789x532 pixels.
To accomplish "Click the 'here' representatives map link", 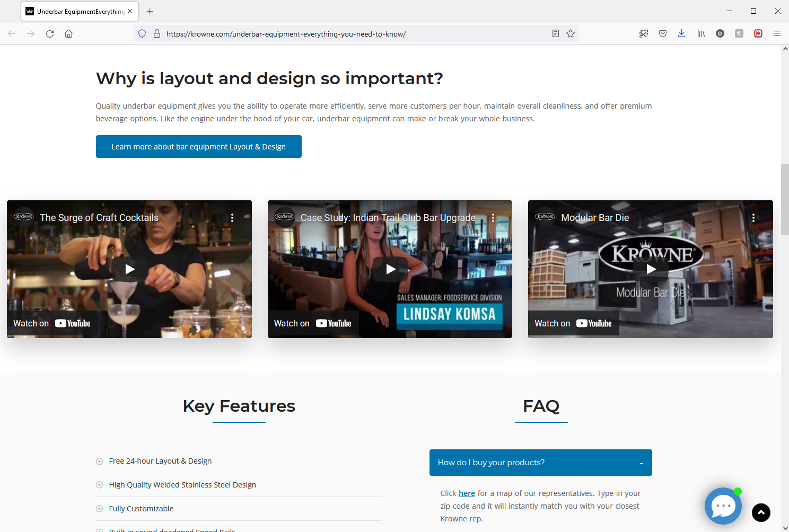I will coord(467,493).
